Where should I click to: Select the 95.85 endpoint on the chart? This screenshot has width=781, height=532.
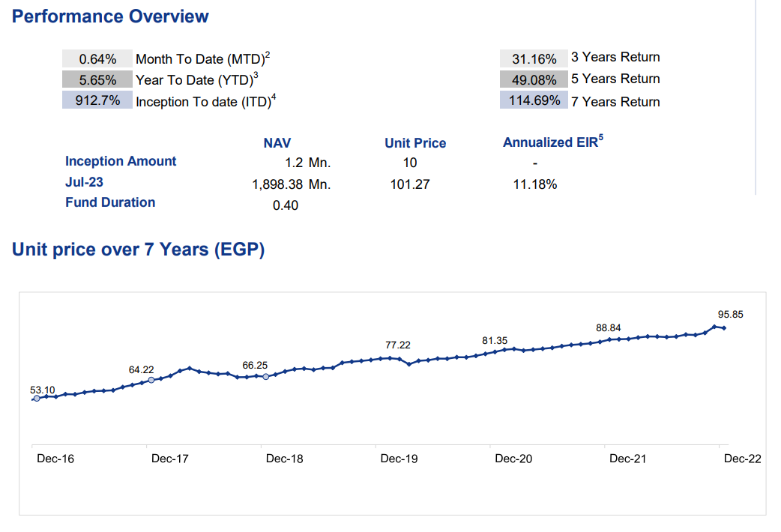pyautogui.click(x=723, y=327)
